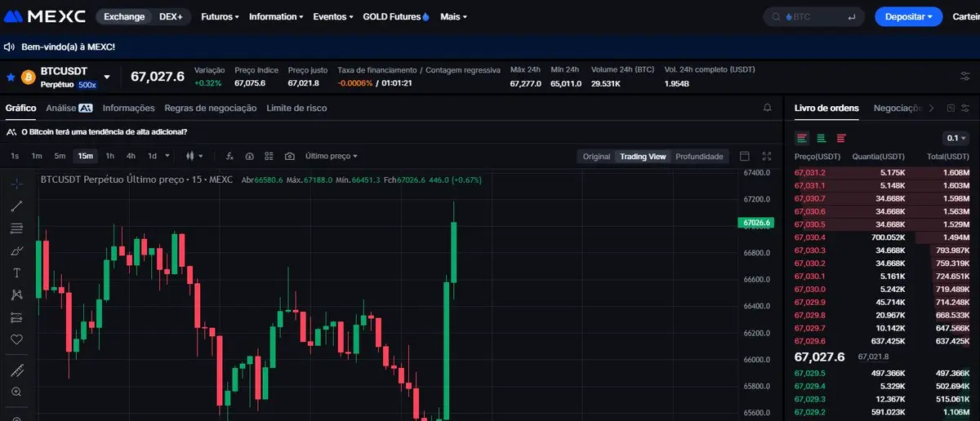Select the crosshair cursor drawing tool
Screen dimensions: 980x421
(17, 184)
